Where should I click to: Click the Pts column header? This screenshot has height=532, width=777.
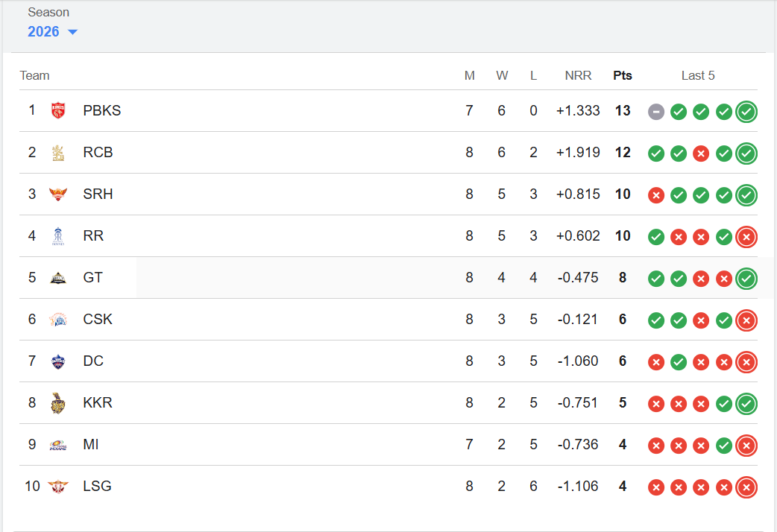[623, 75]
